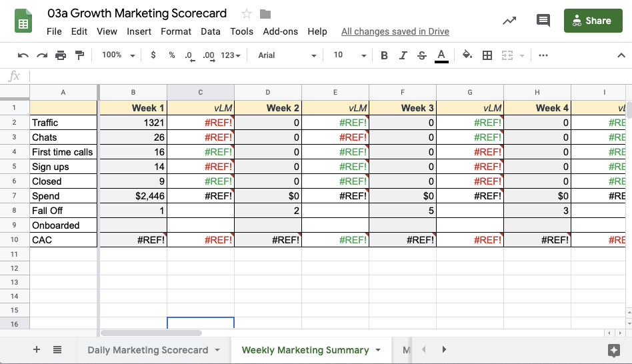This screenshot has height=364, width=632.
Task: Open the text color picker
Action: click(x=441, y=55)
